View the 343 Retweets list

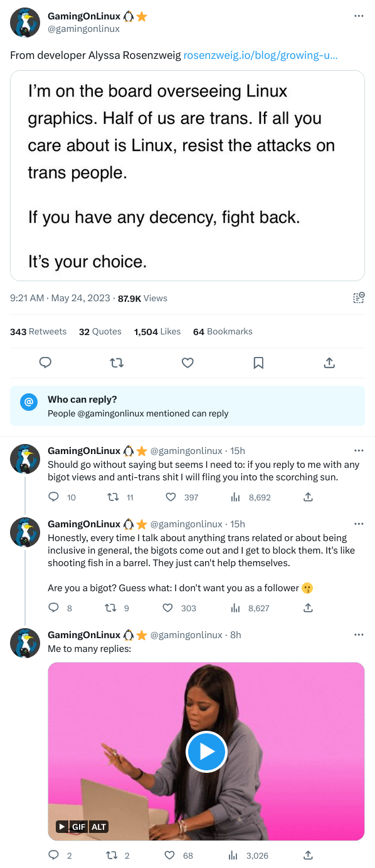click(38, 331)
